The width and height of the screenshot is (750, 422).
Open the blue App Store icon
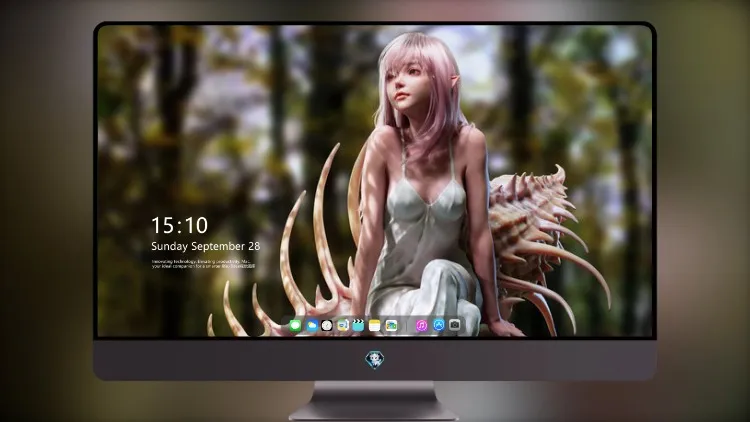pyautogui.click(x=439, y=325)
